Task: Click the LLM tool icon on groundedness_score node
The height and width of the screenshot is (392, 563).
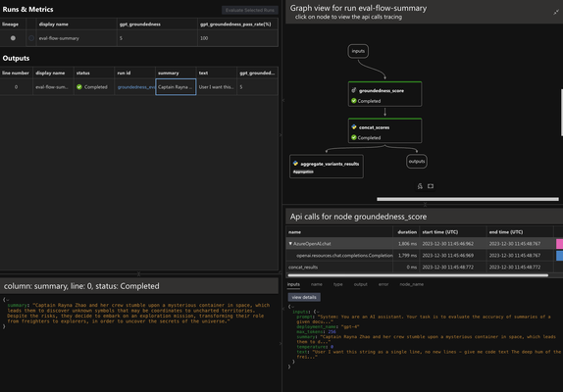Action: pos(354,90)
